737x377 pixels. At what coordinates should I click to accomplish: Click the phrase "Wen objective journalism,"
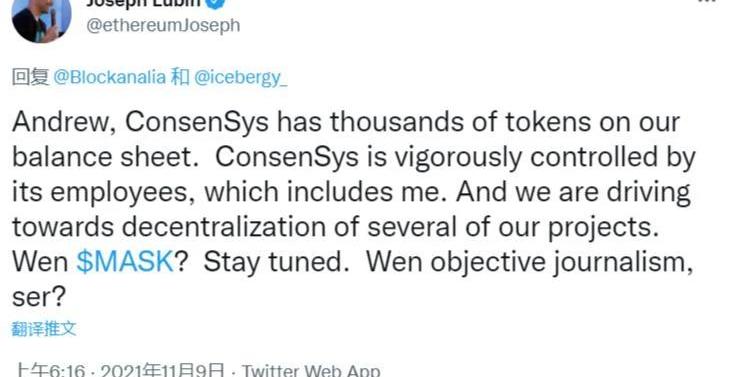click(x=530, y=263)
